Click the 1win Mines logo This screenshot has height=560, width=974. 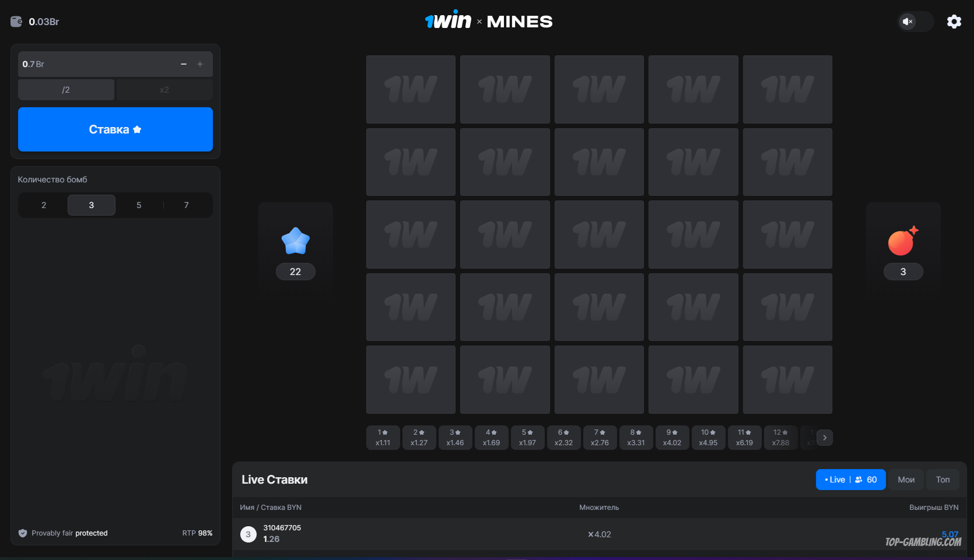(x=489, y=21)
